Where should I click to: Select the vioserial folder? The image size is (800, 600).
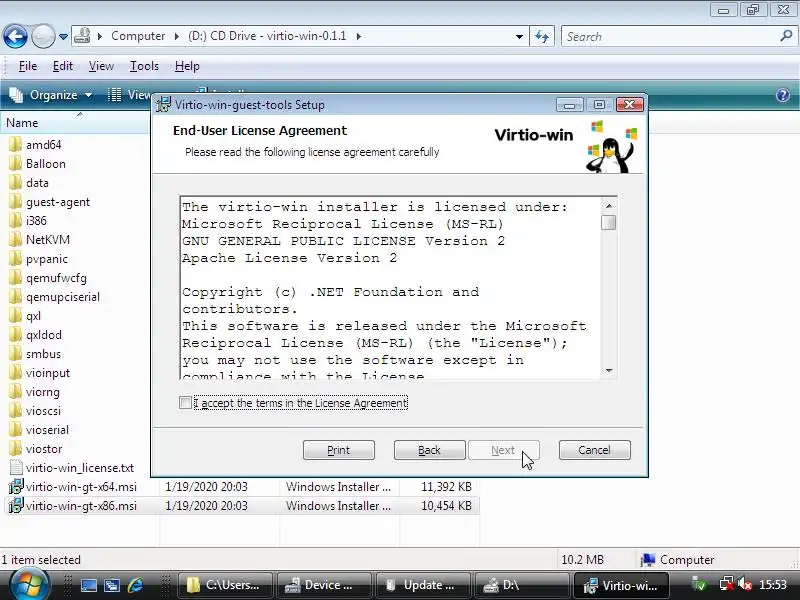[47, 430]
